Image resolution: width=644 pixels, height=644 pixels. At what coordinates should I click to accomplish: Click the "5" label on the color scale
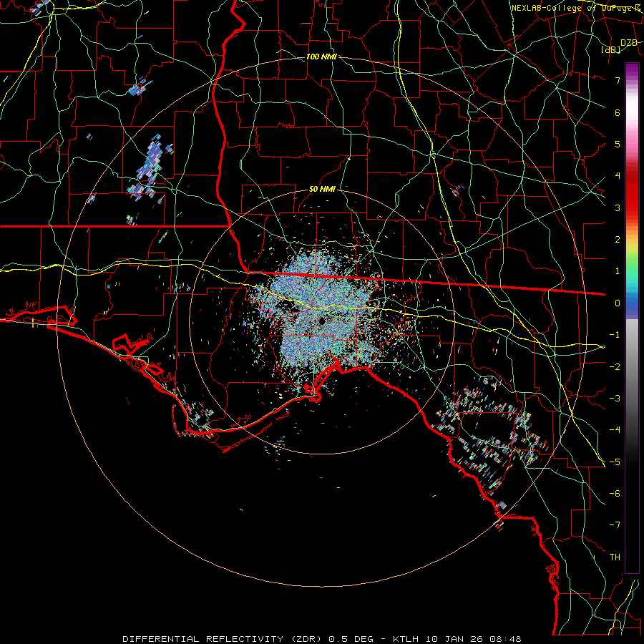point(618,144)
